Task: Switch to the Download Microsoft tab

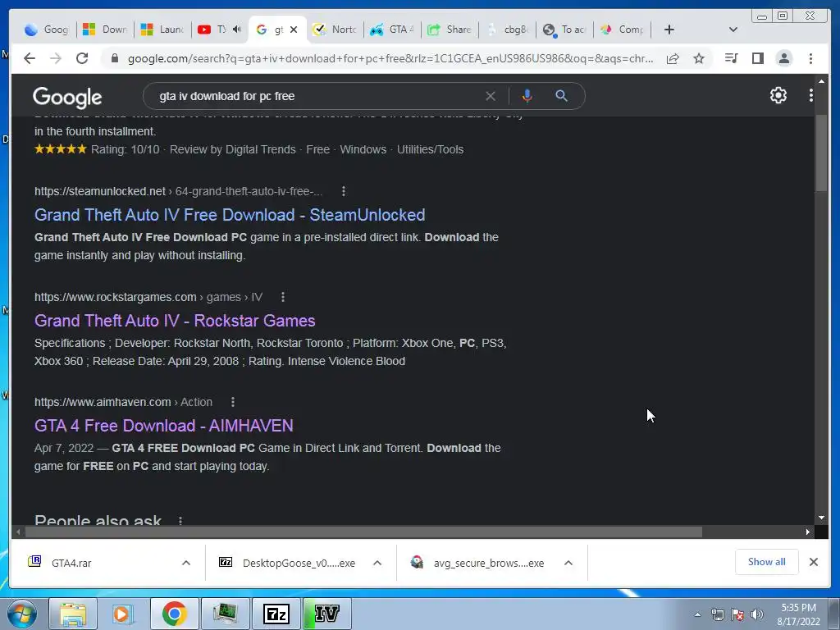Action: (x=105, y=30)
